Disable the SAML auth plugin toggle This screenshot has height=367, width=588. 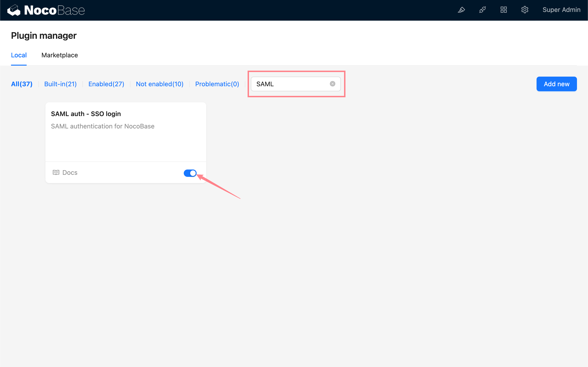coord(190,173)
